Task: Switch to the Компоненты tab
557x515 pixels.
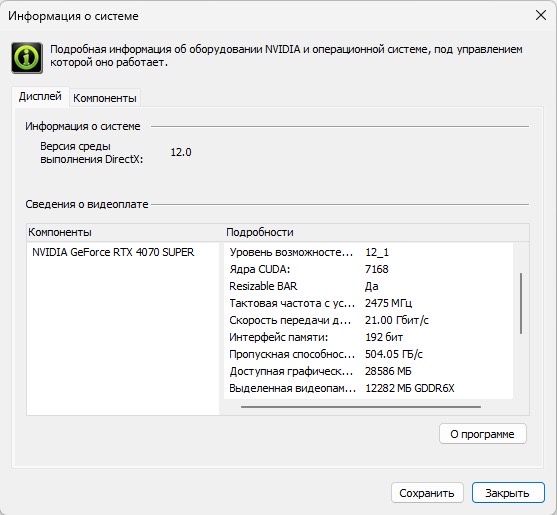Action: point(105,98)
